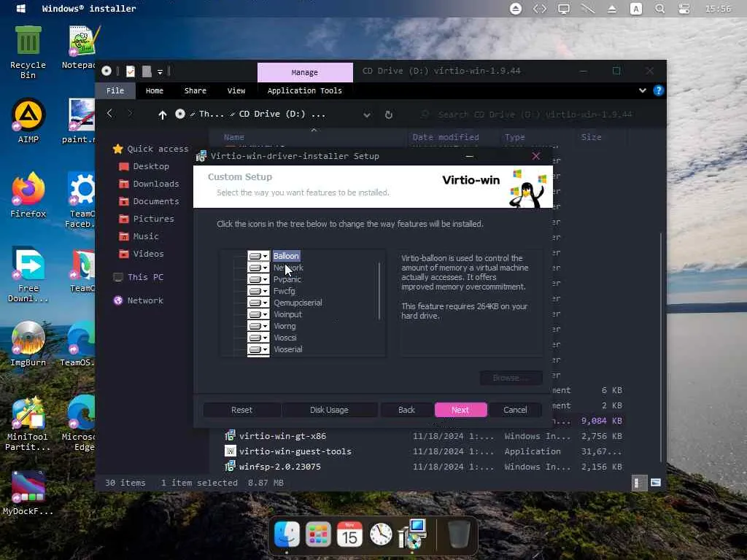Switch to Application Tools tab
The image size is (747, 560).
pyautogui.click(x=305, y=90)
